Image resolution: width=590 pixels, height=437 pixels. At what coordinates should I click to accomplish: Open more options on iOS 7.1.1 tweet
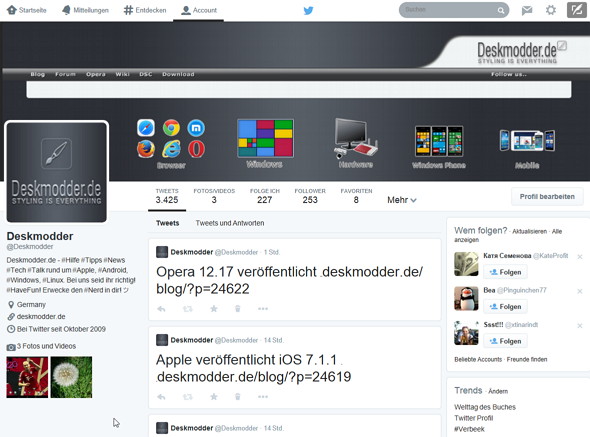(263, 397)
